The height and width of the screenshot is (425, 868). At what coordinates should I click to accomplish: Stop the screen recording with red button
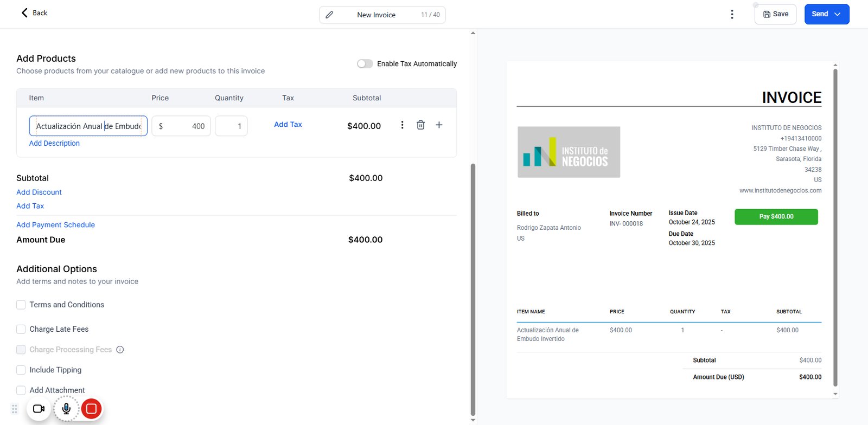(x=91, y=409)
